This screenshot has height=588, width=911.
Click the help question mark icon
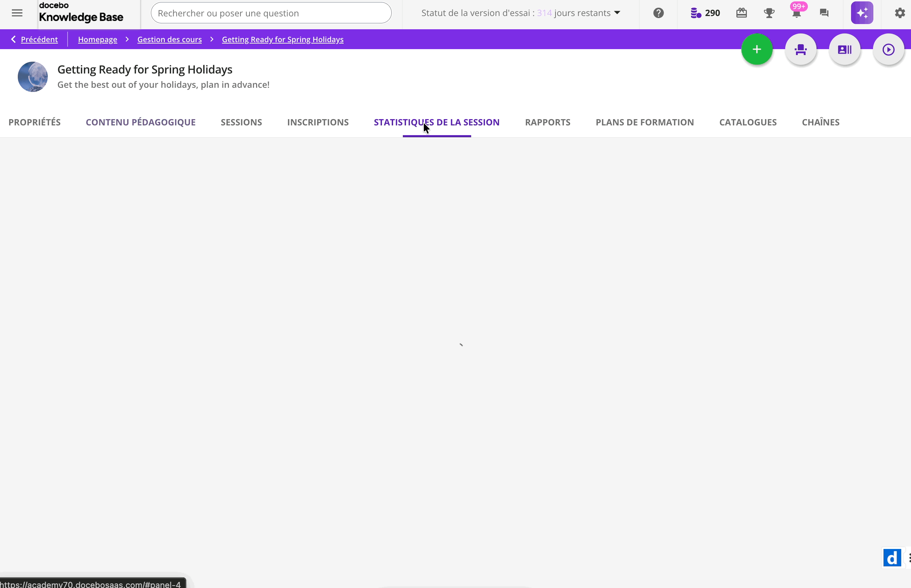tap(658, 13)
